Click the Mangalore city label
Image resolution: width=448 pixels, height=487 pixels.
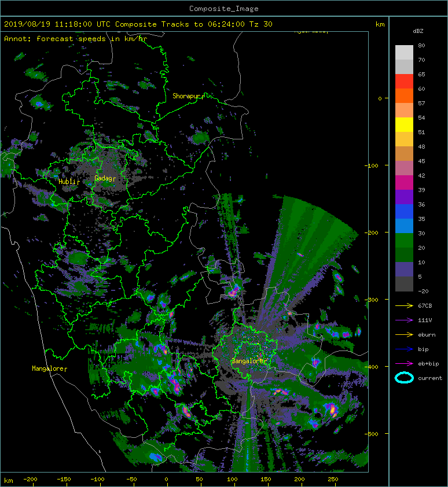49,368
